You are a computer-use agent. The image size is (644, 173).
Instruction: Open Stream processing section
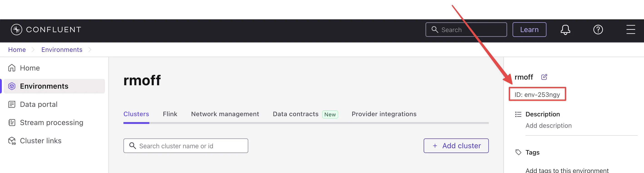(x=51, y=123)
